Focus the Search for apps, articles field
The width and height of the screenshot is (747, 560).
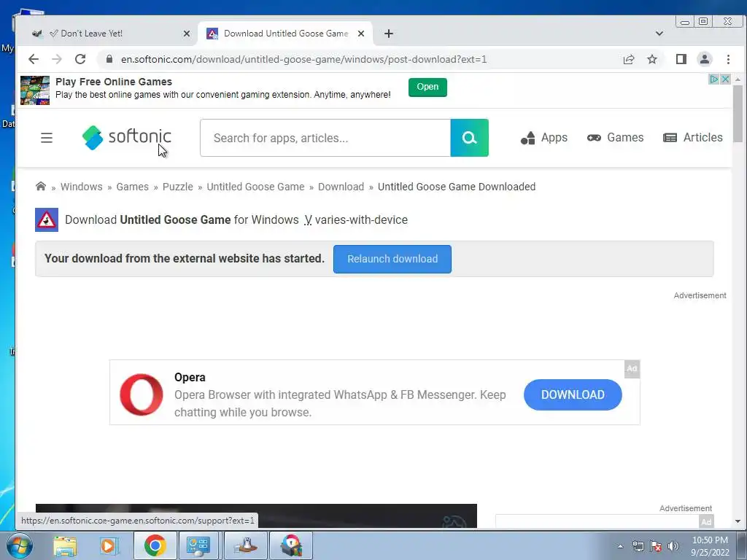click(325, 138)
